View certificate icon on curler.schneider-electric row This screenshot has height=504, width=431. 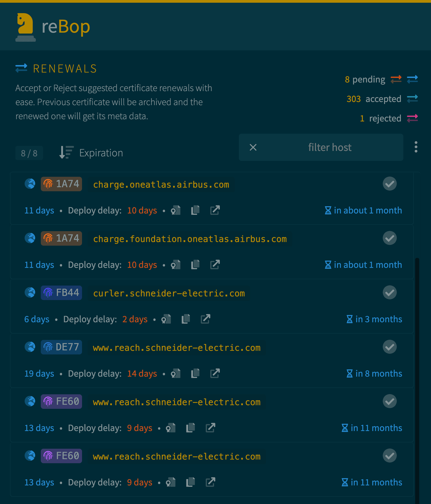166,319
